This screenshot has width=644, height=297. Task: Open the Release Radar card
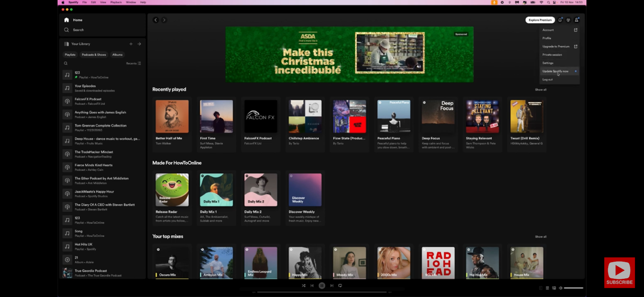pos(172,197)
